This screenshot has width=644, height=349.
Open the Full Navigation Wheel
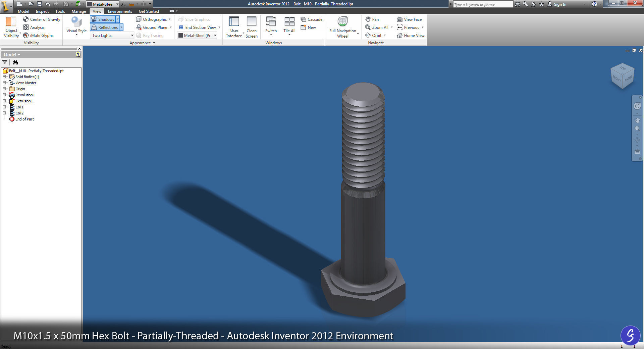(x=342, y=27)
